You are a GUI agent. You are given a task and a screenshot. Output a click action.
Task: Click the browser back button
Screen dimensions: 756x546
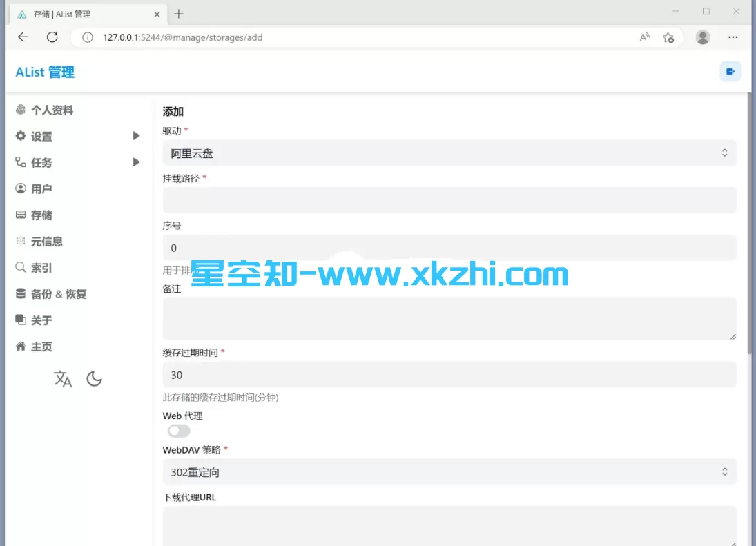[x=22, y=37]
